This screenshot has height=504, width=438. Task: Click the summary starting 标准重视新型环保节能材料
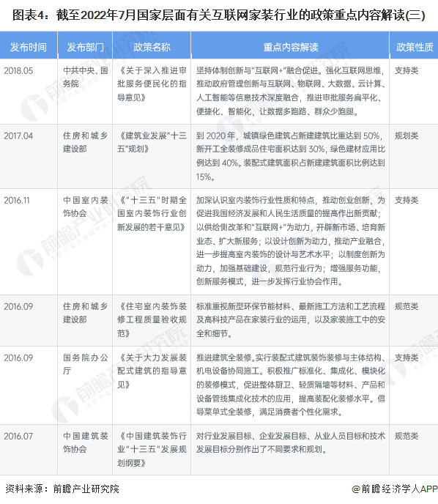click(291, 320)
